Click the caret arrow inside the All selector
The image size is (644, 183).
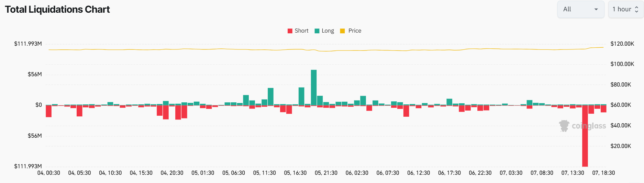coord(596,9)
